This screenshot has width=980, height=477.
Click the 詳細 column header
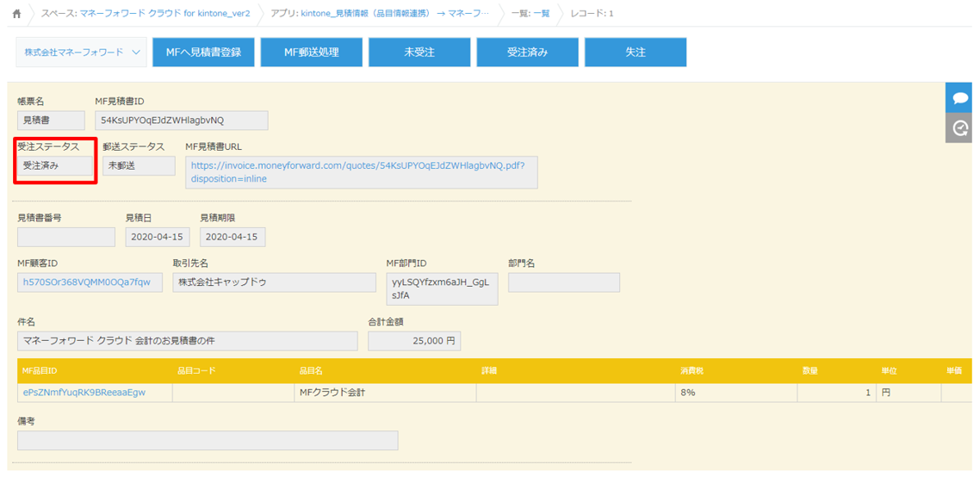click(x=575, y=371)
